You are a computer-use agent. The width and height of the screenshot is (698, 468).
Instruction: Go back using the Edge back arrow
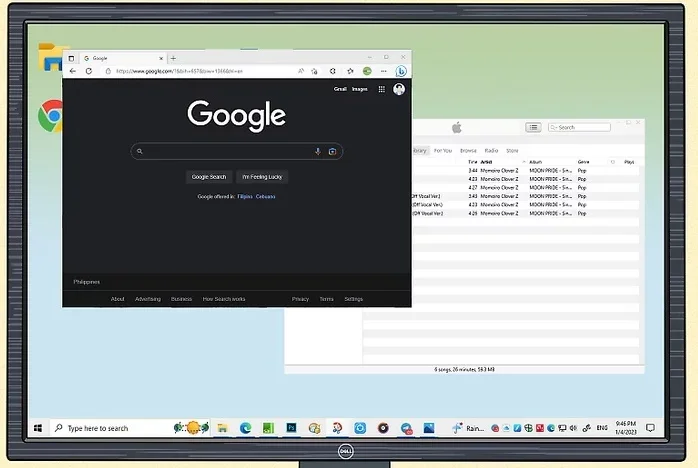73,71
